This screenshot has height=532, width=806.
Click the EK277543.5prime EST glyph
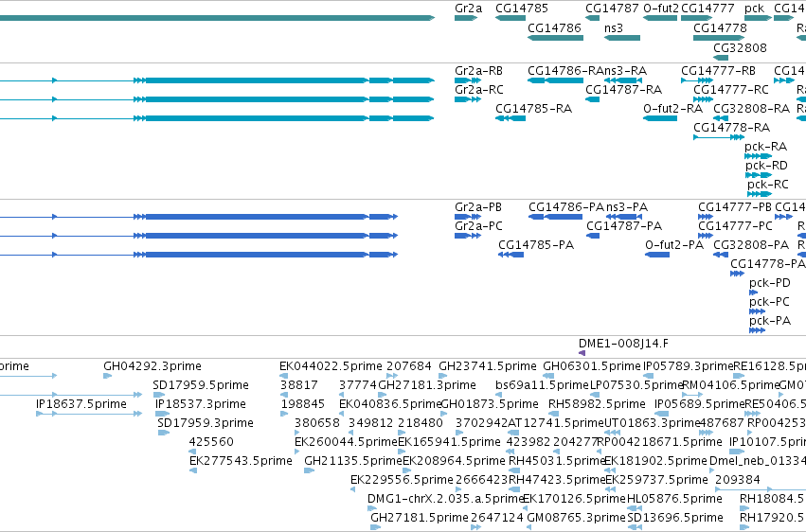click(193, 470)
